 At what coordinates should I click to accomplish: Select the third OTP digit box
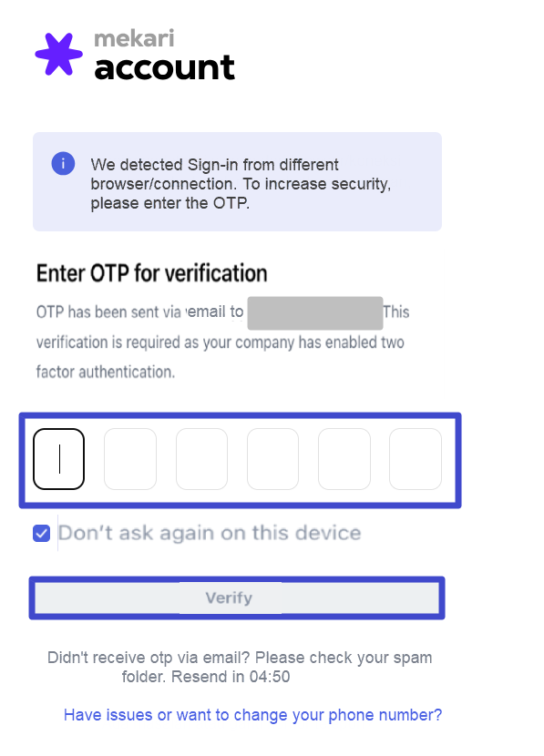(201, 459)
